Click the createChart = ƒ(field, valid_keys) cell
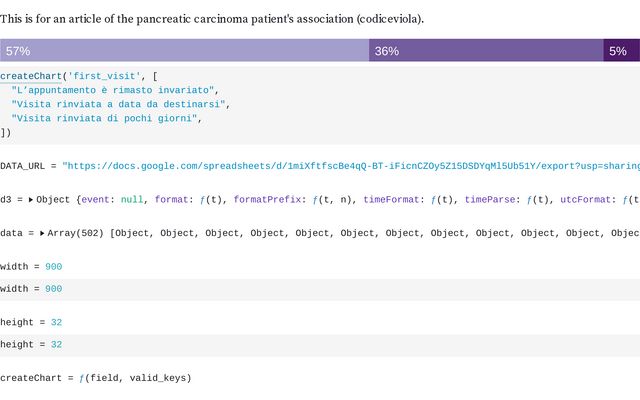This screenshot has height=400, width=640. [95, 378]
